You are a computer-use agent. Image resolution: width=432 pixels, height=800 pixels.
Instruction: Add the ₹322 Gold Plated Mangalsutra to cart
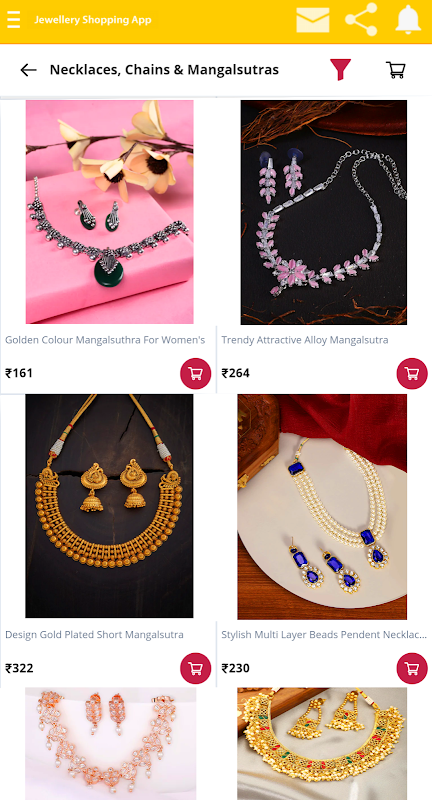pyautogui.click(x=195, y=668)
